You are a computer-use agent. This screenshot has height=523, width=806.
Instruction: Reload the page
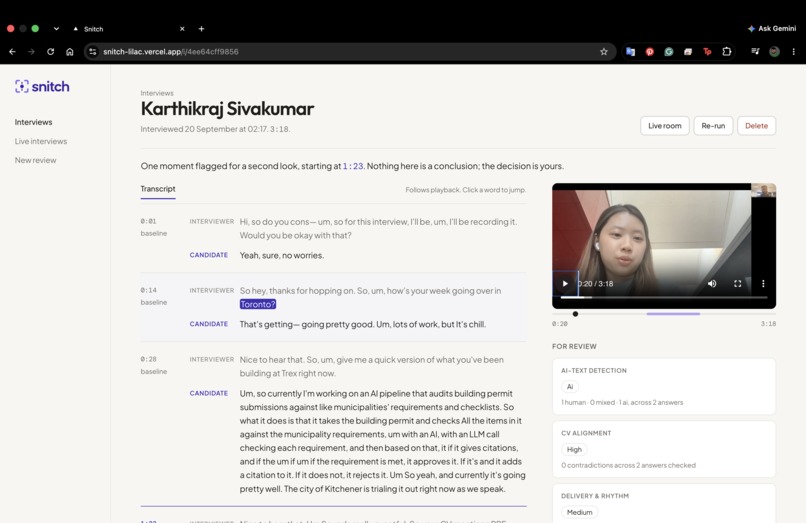point(50,51)
